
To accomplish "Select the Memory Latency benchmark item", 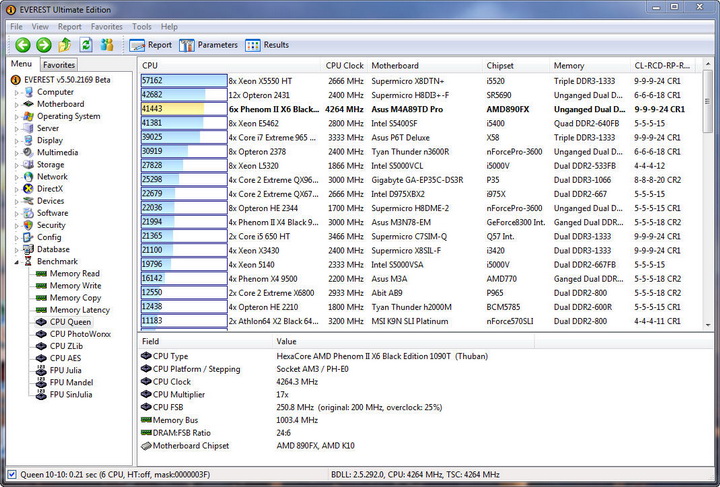I will pos(79,310).
